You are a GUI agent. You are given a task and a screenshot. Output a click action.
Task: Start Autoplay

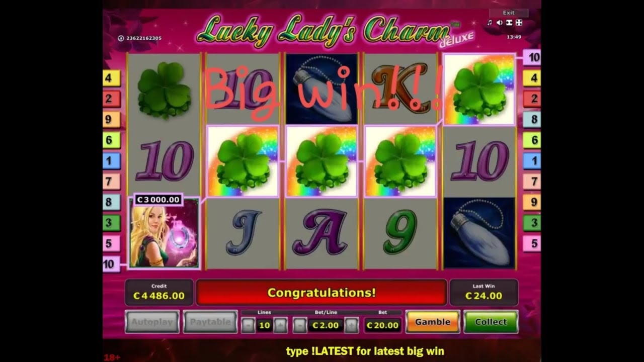pos(152,322)
